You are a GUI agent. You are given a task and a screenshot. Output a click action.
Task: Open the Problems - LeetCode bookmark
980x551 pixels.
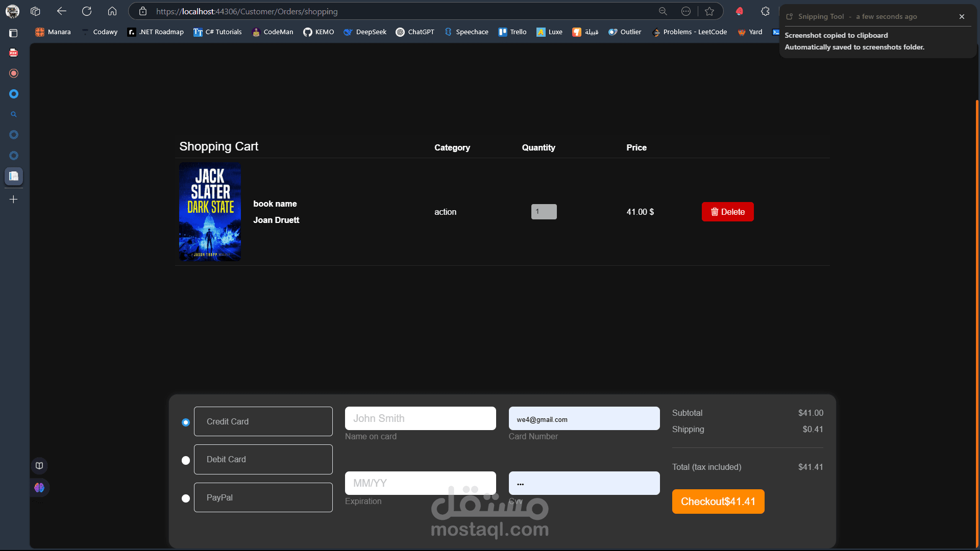click(689, 32)
